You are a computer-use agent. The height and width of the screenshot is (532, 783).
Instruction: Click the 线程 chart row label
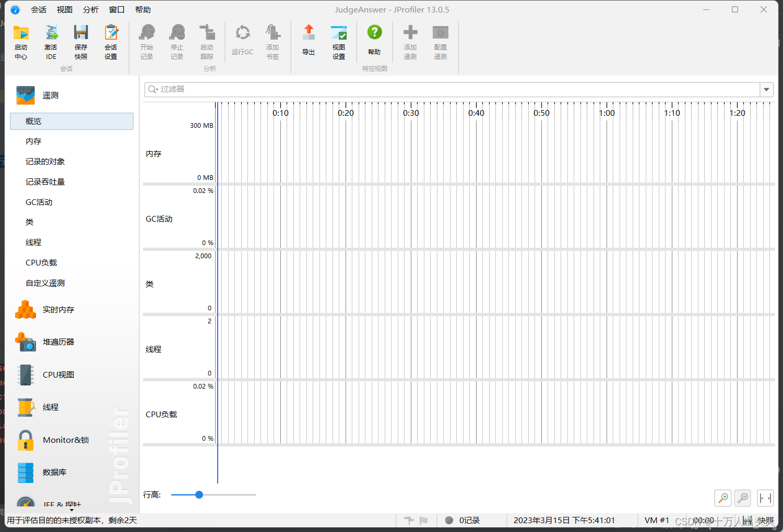pyautogui.click(x=153, y=349)
